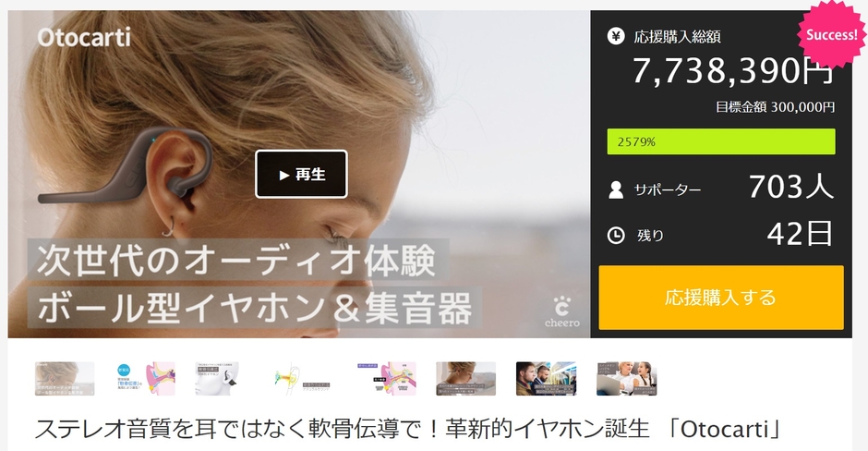Image resolution: width=868 pixels, height=451 pixels.
Task: Click the green 2579% progress bar
Action: pyautogui.click(x=721, y=141)
